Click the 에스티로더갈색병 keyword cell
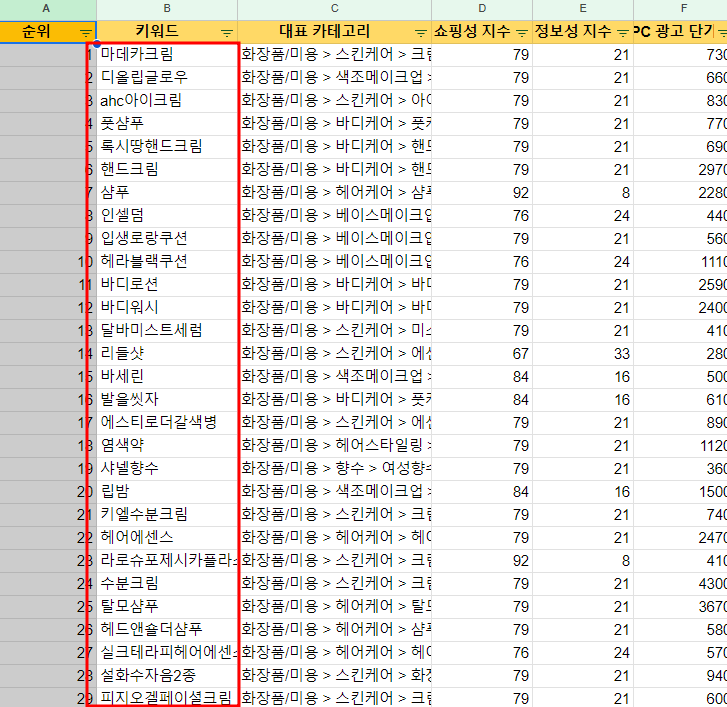The image size is (727, 707). click(167, 422)
